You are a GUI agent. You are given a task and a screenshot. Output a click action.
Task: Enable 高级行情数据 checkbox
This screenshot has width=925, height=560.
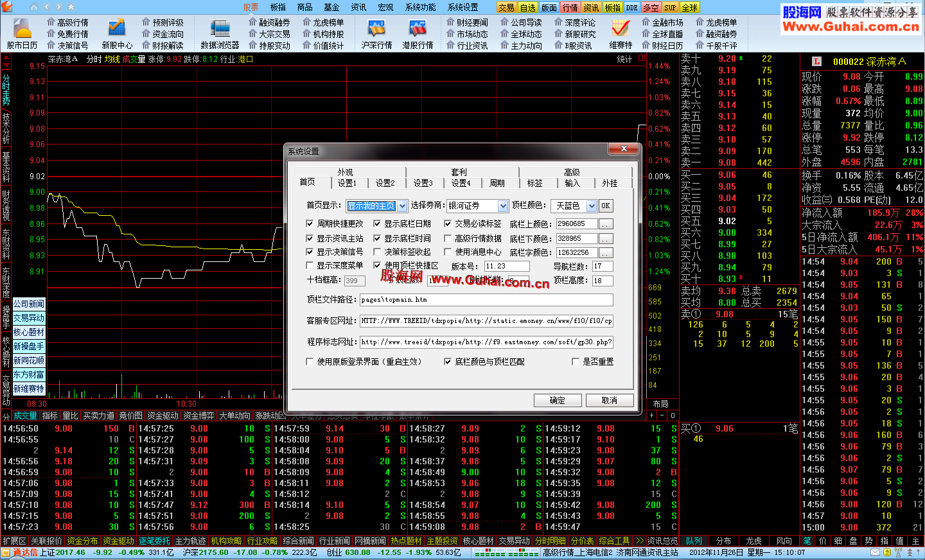coord(448,238)
